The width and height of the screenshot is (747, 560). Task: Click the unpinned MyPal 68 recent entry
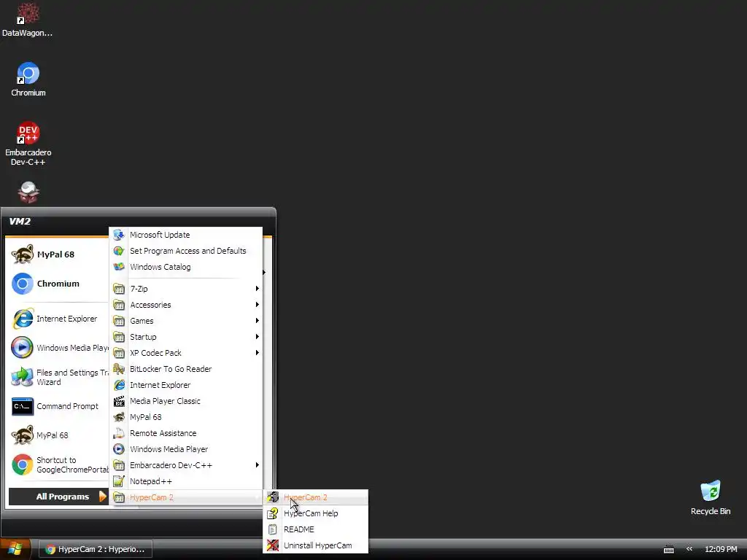[57, 435]
